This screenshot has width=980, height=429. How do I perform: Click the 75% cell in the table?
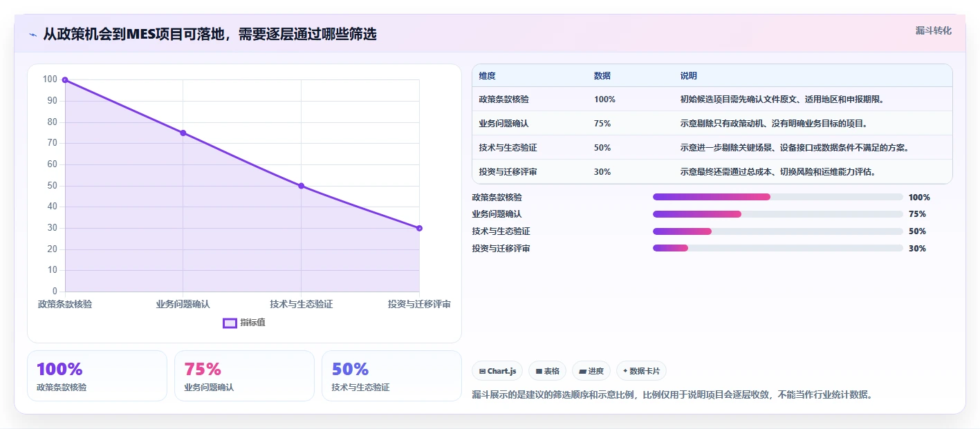point(602,124)
